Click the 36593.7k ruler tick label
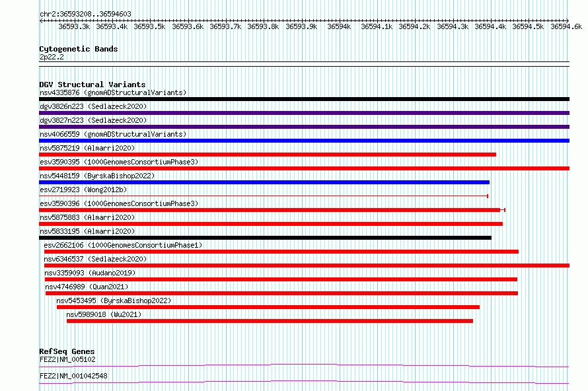Screen dimensions: 588x391 point(225,26)
